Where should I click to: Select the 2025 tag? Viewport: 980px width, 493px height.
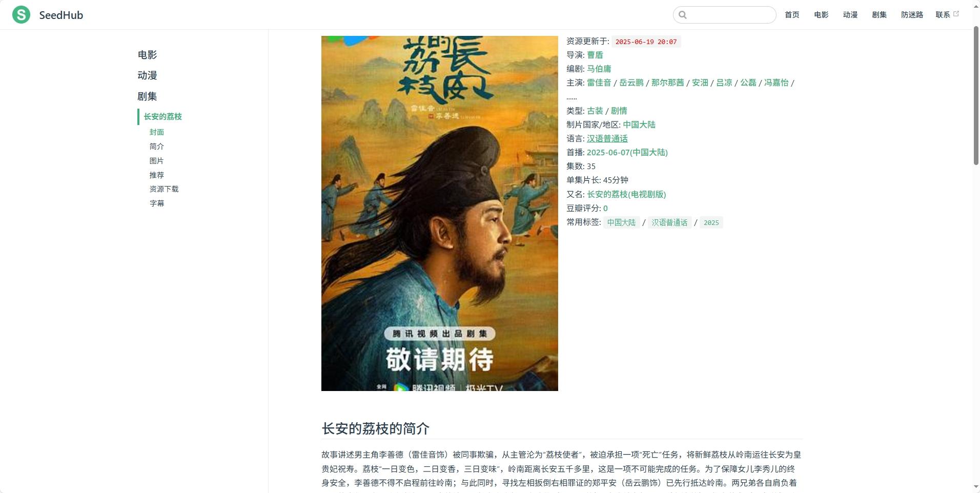click(711, 222)
